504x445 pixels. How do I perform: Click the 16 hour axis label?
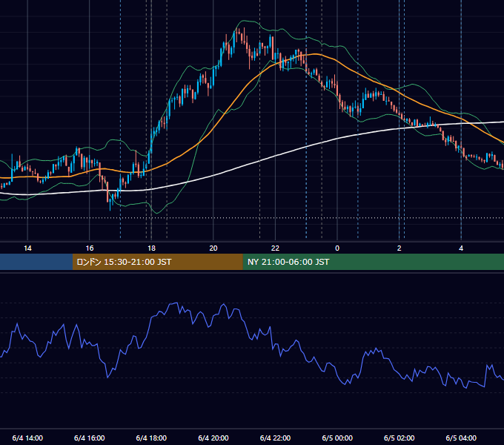pos(90,248)
